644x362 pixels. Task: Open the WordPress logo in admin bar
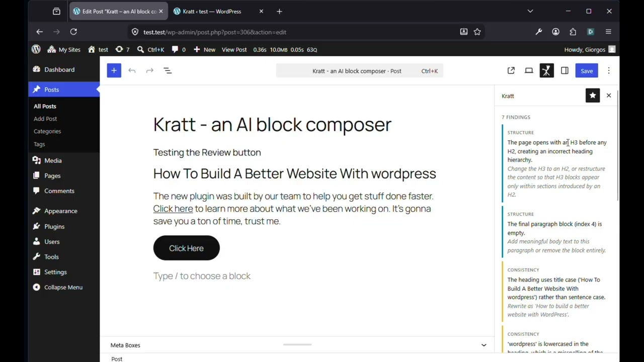pos(36,49)
